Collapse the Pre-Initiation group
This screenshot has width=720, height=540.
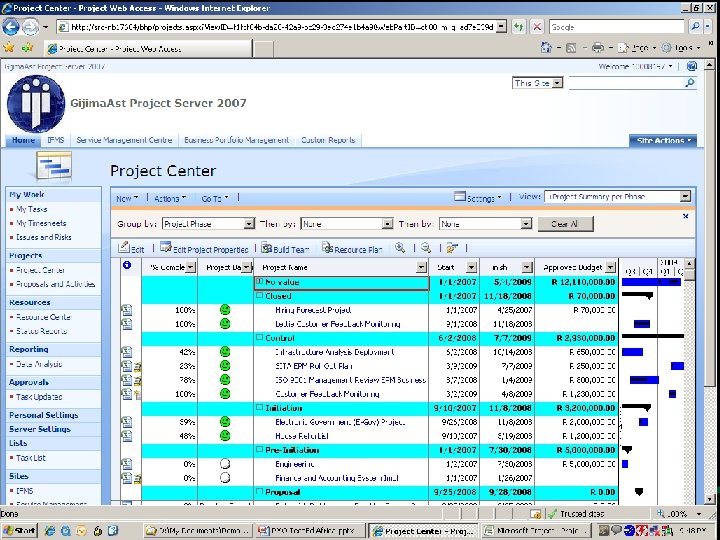(259, 450)
